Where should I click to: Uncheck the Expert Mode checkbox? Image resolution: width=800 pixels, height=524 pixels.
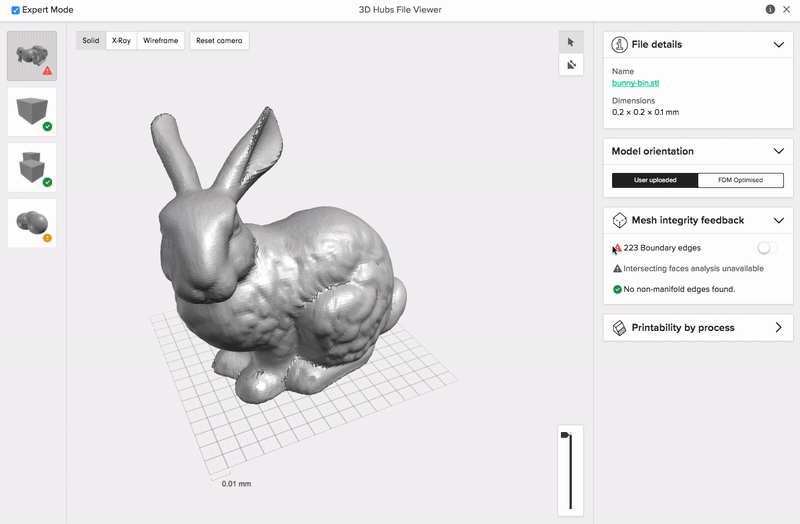point(15,10)
